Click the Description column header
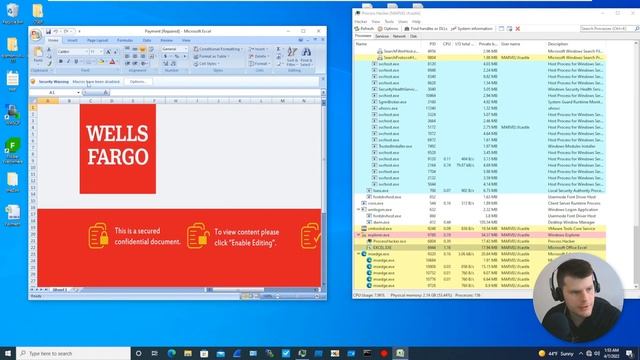 tap(558, 44)
